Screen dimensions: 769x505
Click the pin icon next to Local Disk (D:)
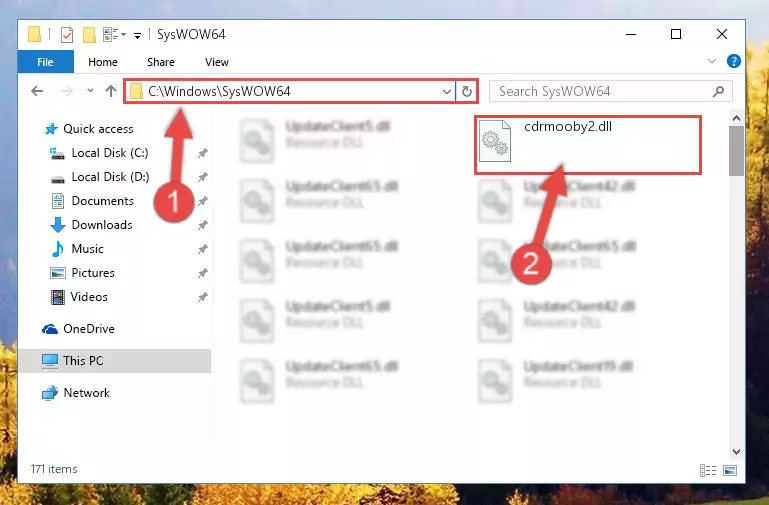(202, 177)
